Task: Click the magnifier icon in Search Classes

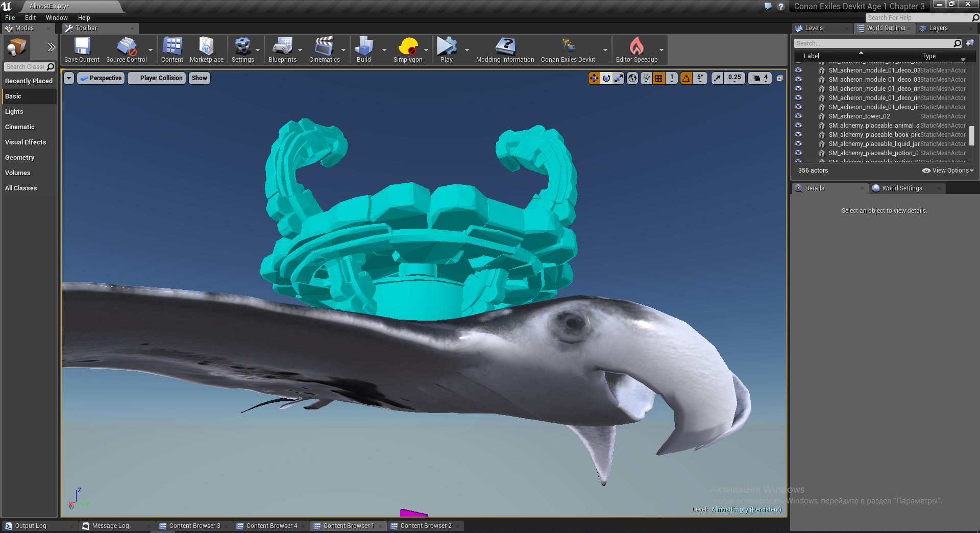Action: pos(51,67)
